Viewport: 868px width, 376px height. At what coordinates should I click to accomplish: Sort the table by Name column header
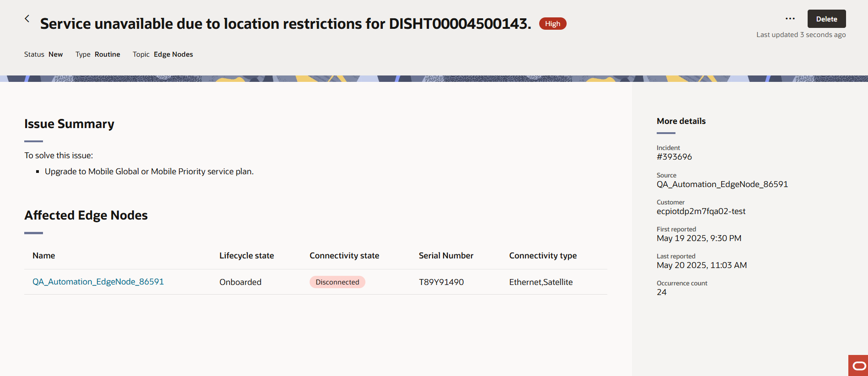43,255
